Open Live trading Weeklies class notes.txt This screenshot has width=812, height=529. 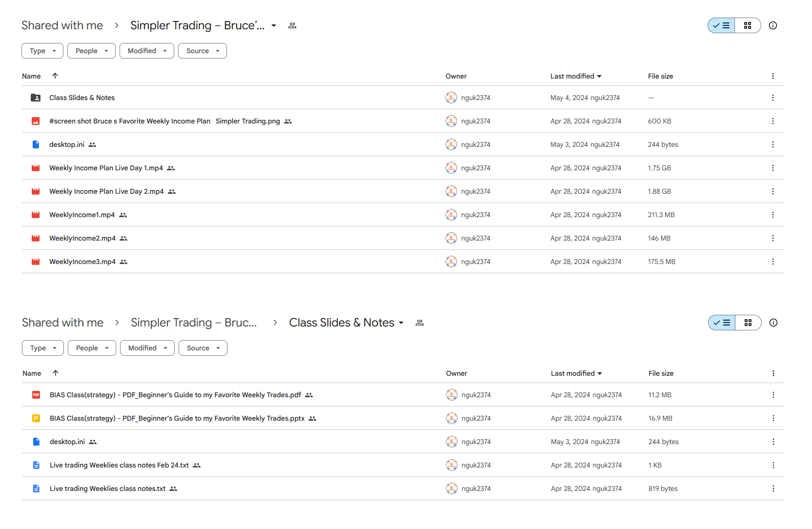click(x=107, y=488)
